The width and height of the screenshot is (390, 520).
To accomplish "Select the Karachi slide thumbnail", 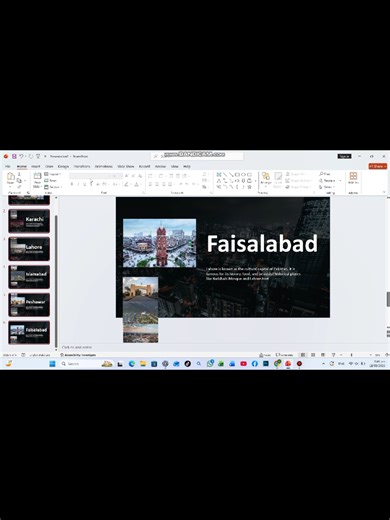I will click(29, 221).
